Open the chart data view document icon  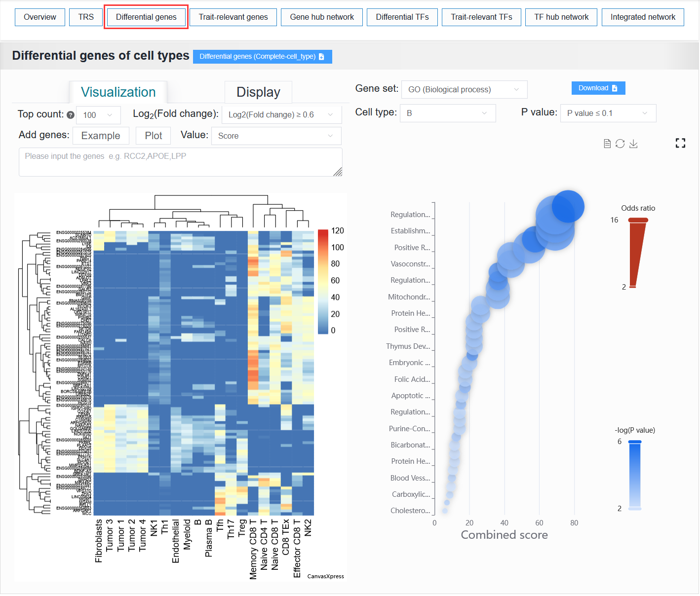[x=607, y=144]
